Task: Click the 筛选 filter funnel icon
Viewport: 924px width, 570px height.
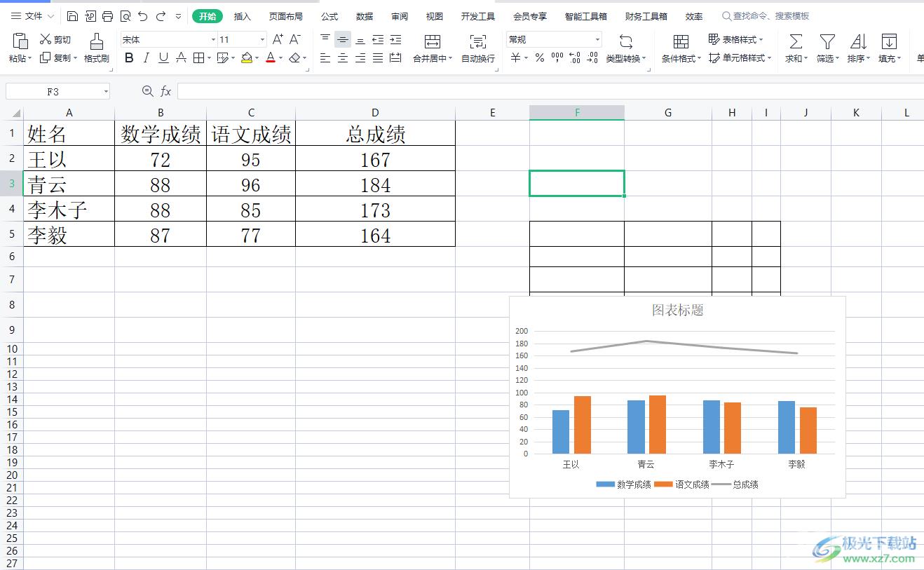Action: [827, 41]
